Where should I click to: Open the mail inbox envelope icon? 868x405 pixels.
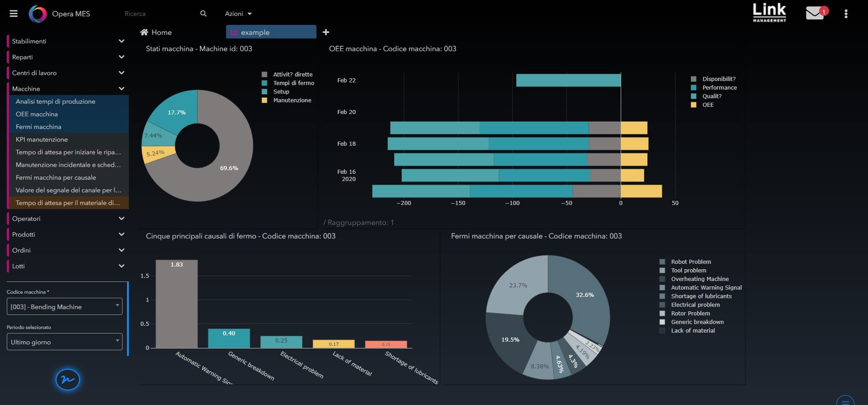815,13
